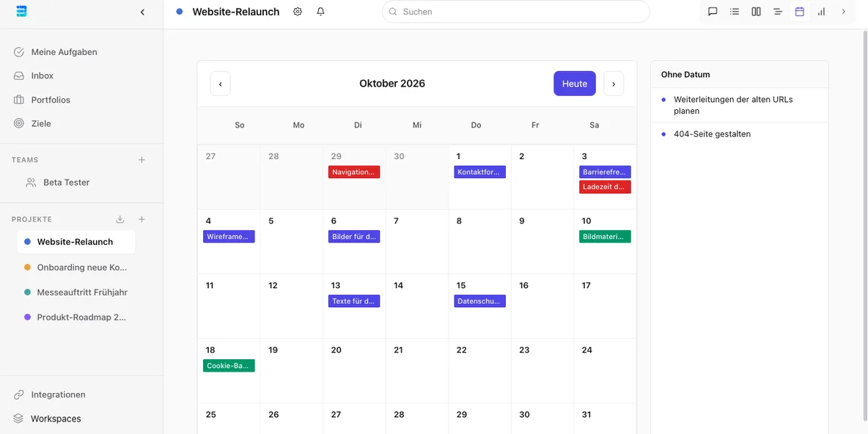Open the Barrierefre... task on October 3

[605, 172]
